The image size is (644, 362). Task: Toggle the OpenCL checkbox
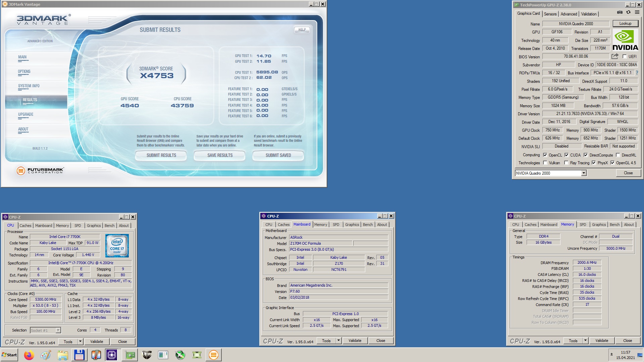(x=545, y=155)
